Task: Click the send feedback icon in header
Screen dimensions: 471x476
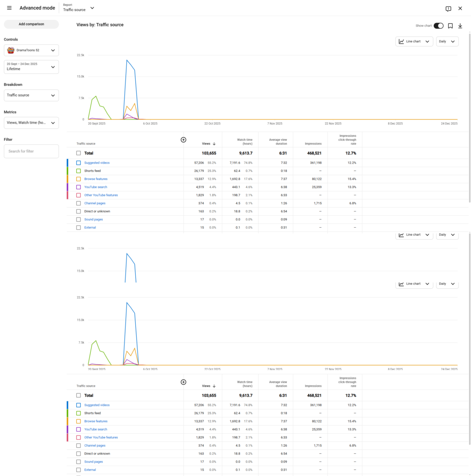Action: [x=448, y=8]
